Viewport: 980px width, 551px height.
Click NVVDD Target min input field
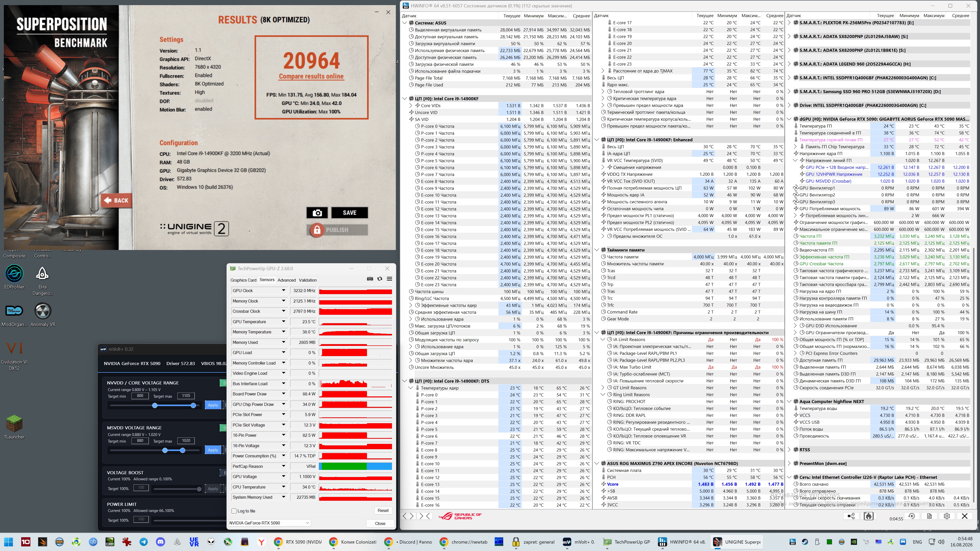pos(140,396)
